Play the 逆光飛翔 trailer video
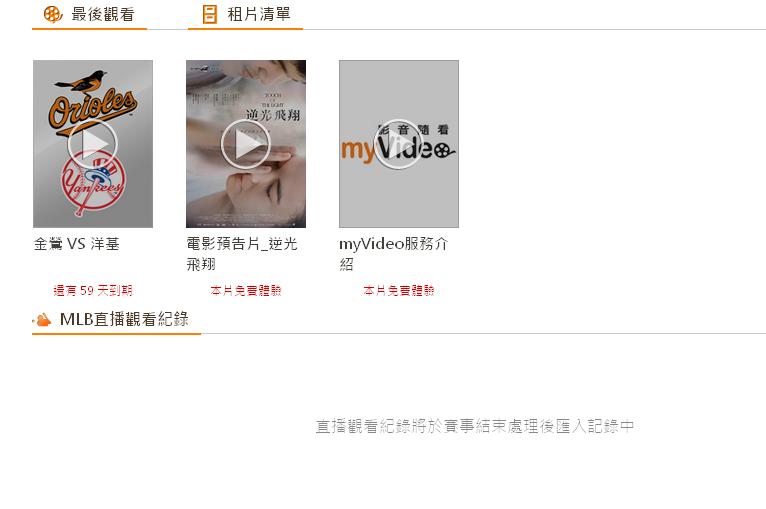The width and height of the screenshot is (766, 509). pyautogui.click(x=246, y=144)
